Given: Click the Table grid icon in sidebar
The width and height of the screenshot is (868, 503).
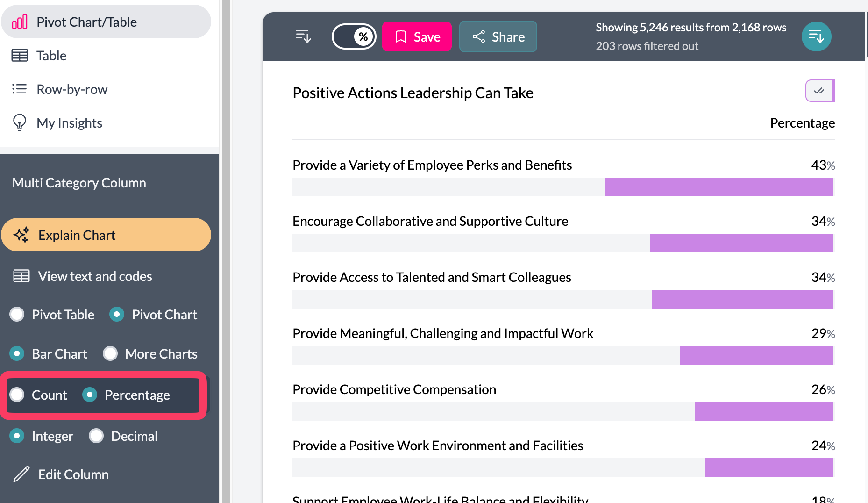Looking at the screenshot, I should click(20, 56).
